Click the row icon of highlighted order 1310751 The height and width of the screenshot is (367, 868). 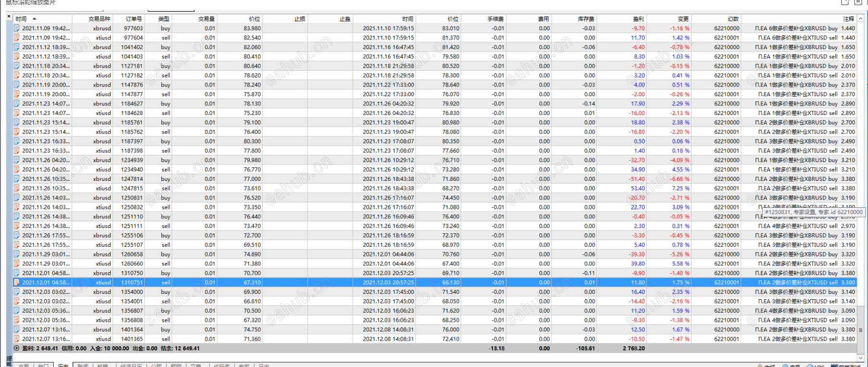[16, 282]
